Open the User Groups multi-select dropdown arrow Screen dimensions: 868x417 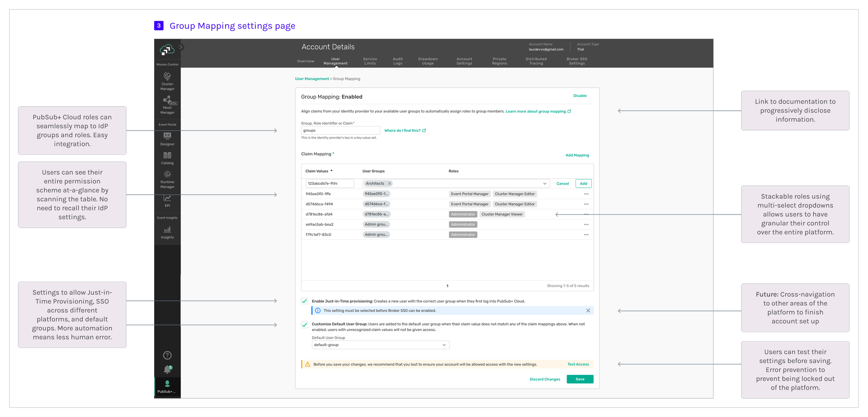tap(544, 183)
